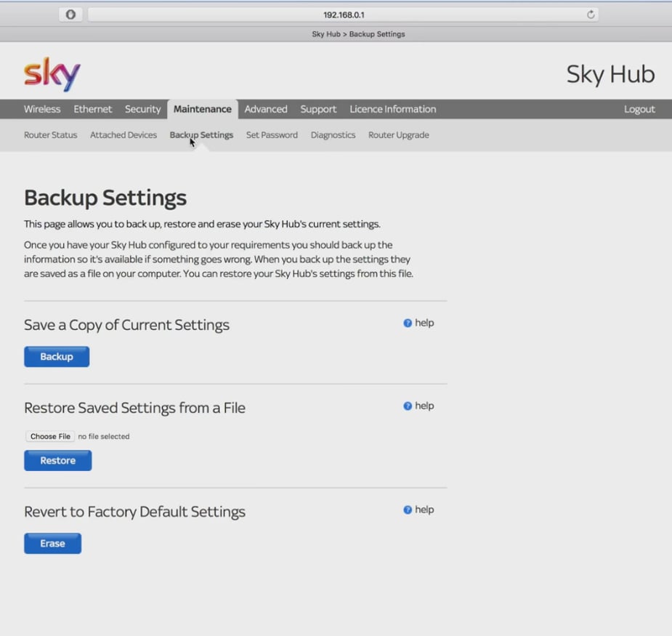Click the privacy shield icon beside address bar
Image resolution: width=672 pixels, height=636 pixels.
pos(70,15)
